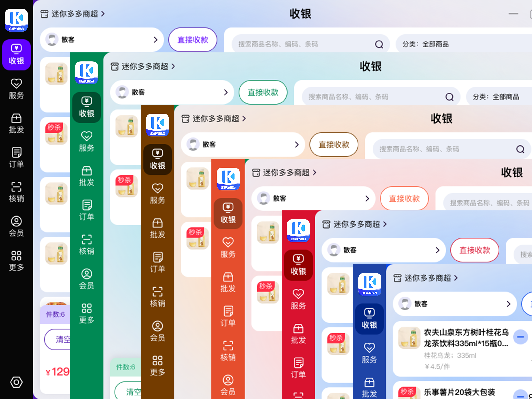
Task: Open 会员 in the green sidebar
Action: (87, 279)
